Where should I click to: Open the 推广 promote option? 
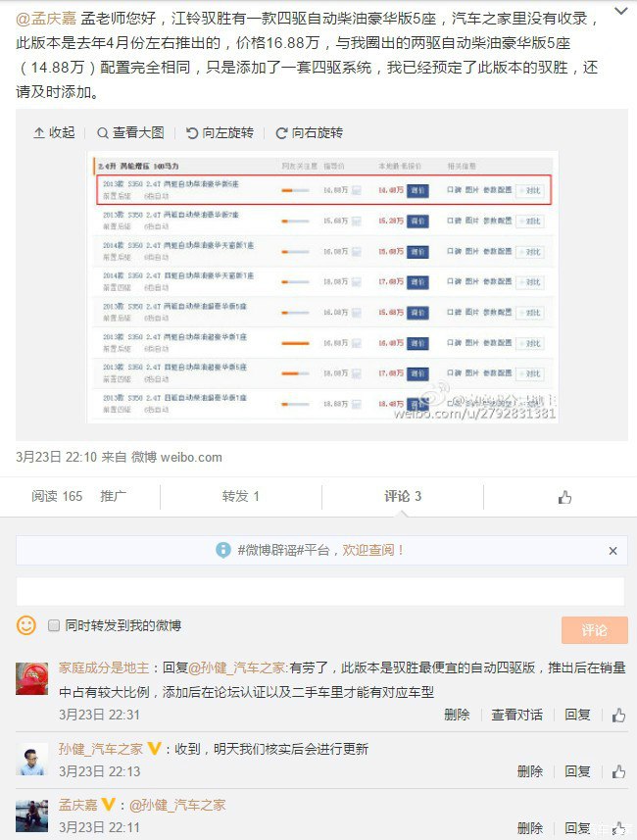[114, 496]
